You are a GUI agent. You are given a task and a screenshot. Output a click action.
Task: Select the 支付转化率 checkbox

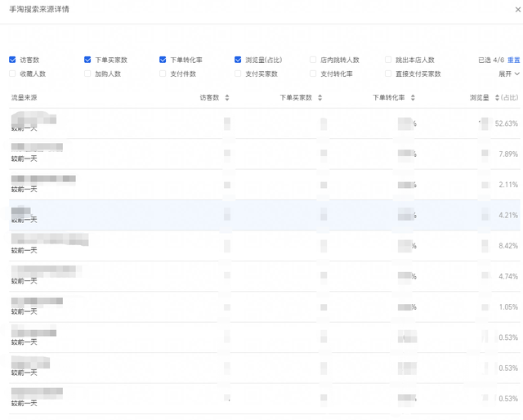(x=313, y=74)
